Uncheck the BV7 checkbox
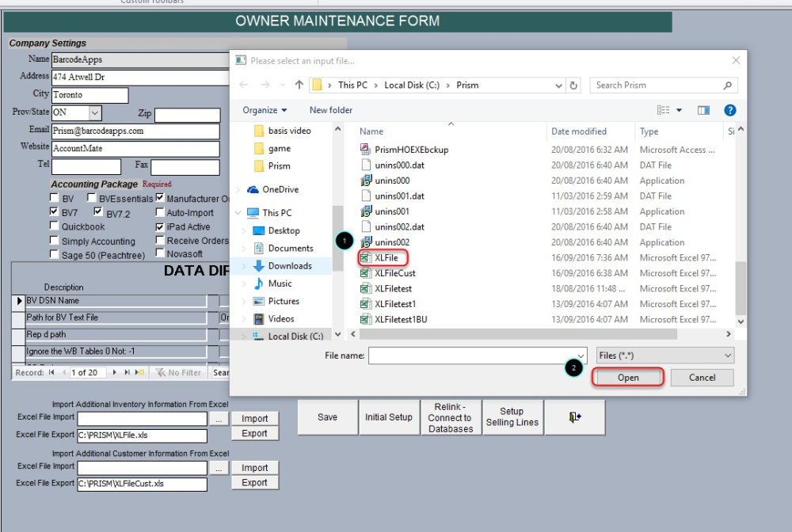Image resolution: width=792 pixels, height=532 pixels. (54, 212)
